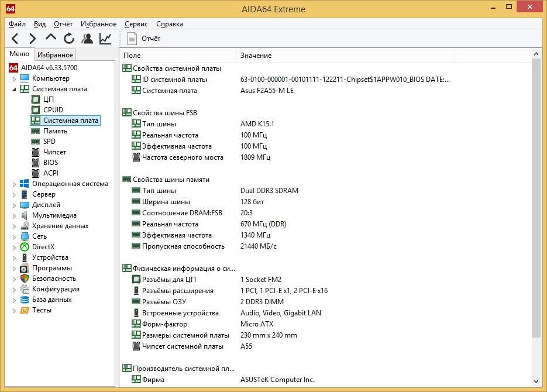The image size is (547, 392).
Task: Expand the Компьютер tree node
Action: click(14, 79)
